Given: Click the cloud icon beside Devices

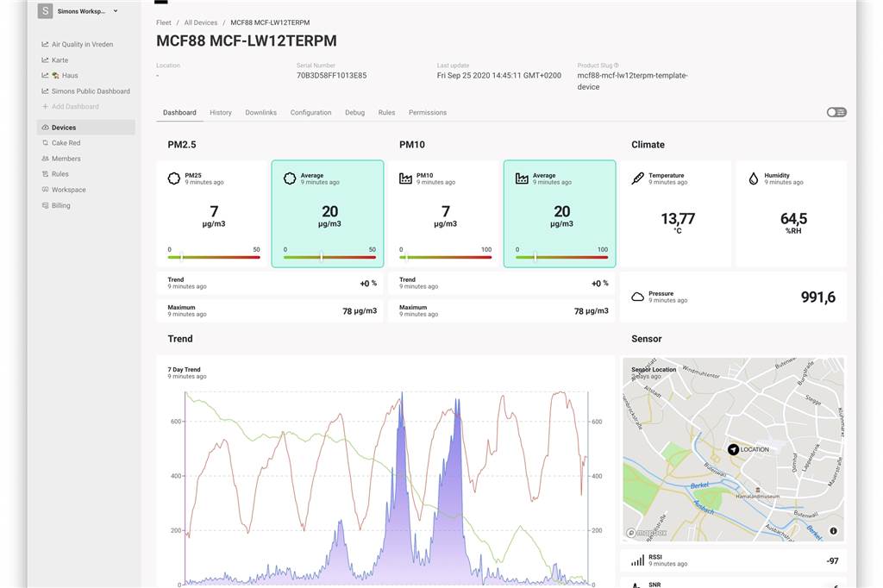Looking at the screenshot, I should click(45, 128).
